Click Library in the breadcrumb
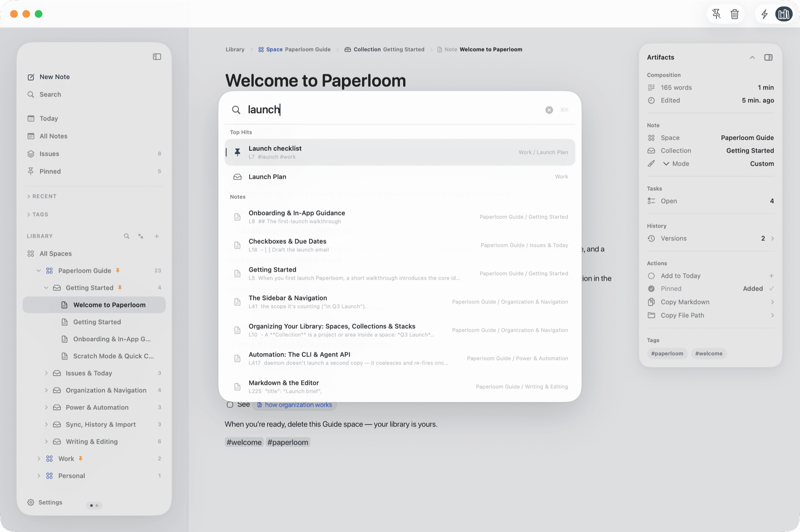The width and height of the screenshot is (800, 532). [235, 50]
